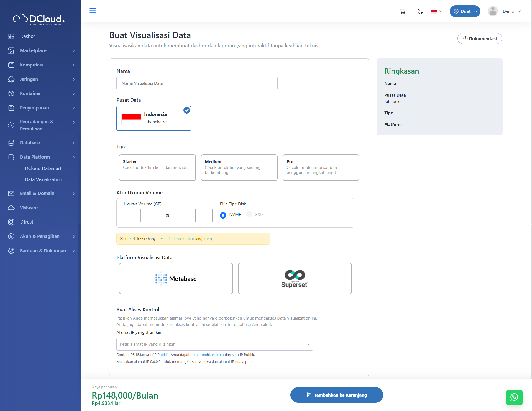Open DCloud Datamart submenu item
532x411 pixels.
(43, 168)
